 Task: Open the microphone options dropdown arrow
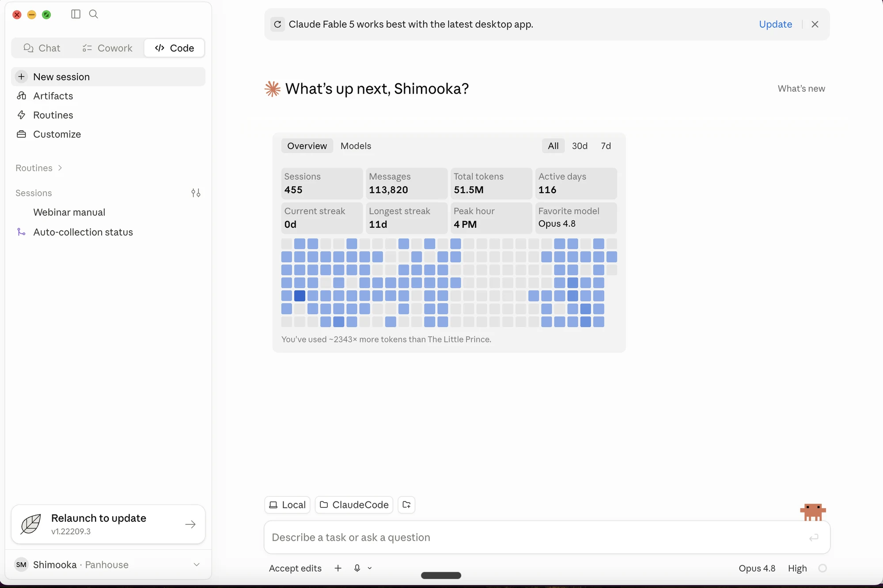tap(370, 569)
